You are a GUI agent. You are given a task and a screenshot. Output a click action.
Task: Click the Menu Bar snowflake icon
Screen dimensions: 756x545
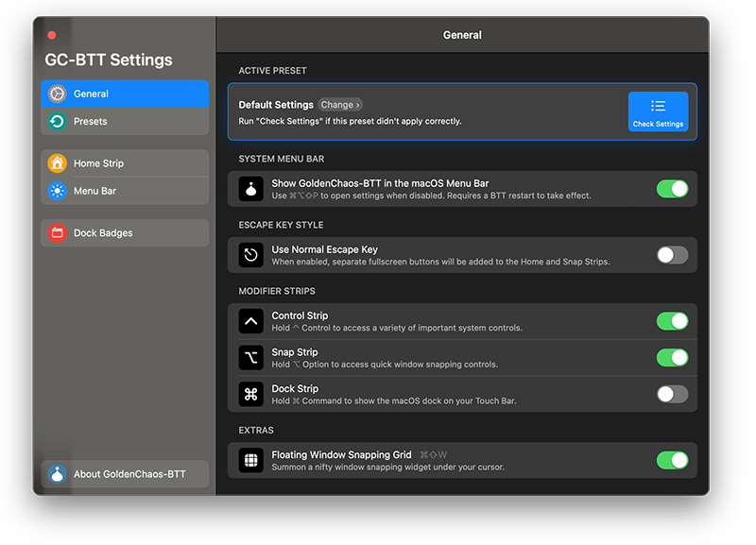pos(57,190)
